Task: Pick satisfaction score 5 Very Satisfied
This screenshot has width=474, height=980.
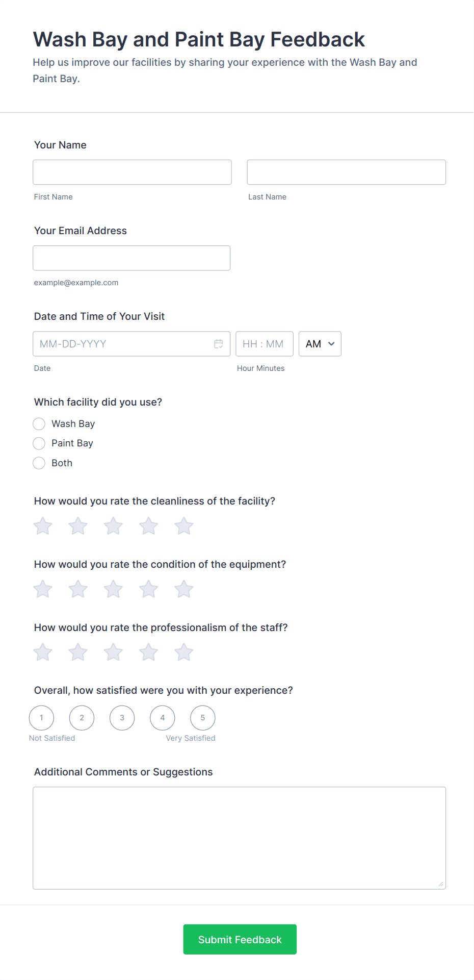Action: (x=203, y=718)
